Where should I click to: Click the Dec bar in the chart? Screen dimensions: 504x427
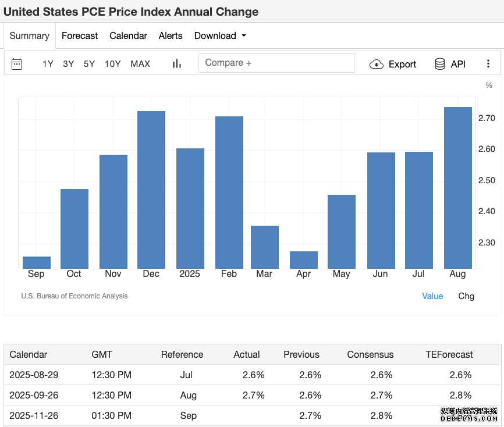click(x=151, y=190)
